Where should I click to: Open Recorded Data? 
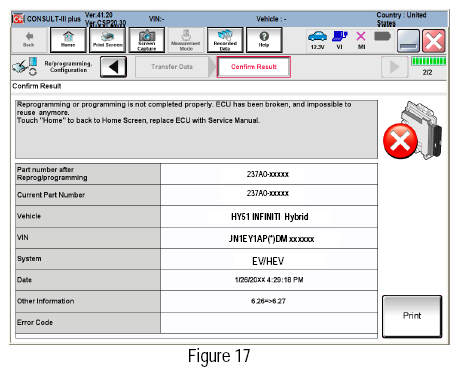point(225,40)
